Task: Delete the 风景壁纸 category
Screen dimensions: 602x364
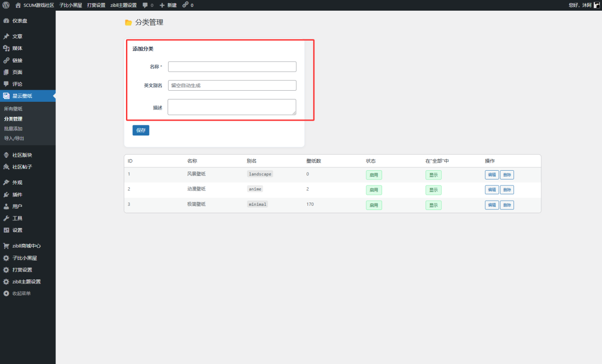Action: [x=507, y=175]
